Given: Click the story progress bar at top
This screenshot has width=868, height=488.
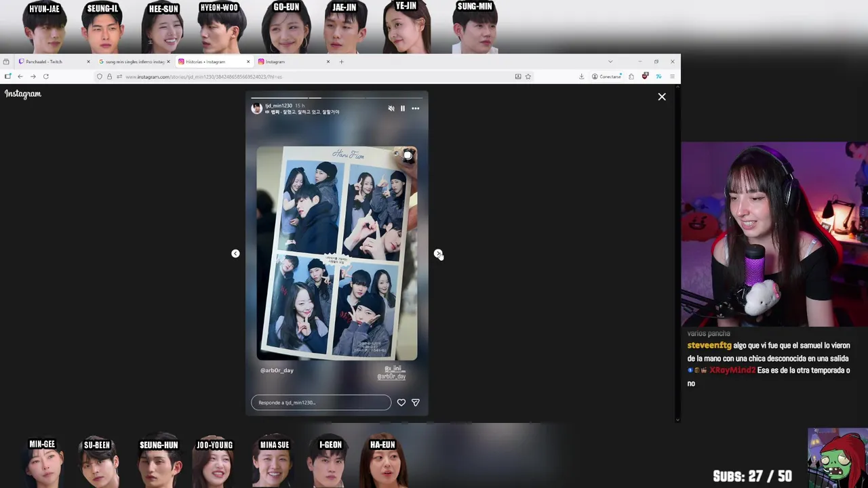Looking at the screenshot, I should pyautogui.click(x=337, y=98).
